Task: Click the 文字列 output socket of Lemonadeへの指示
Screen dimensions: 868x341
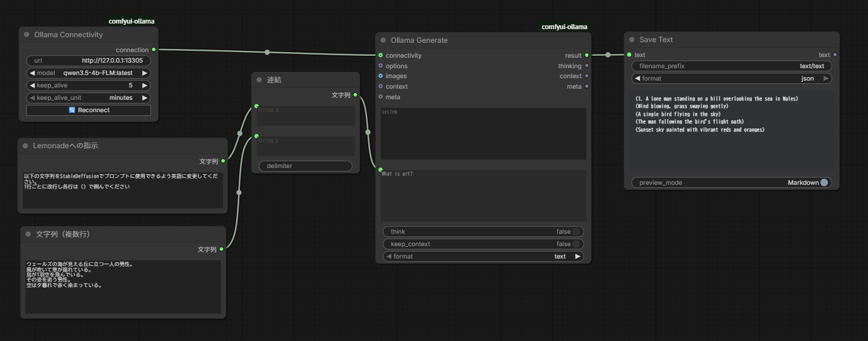Action: (x=223, y=161)
